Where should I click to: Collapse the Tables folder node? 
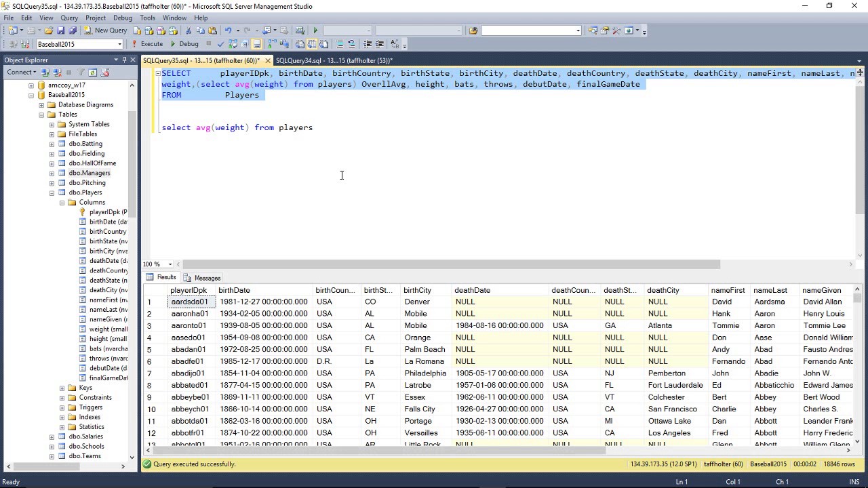41,115
